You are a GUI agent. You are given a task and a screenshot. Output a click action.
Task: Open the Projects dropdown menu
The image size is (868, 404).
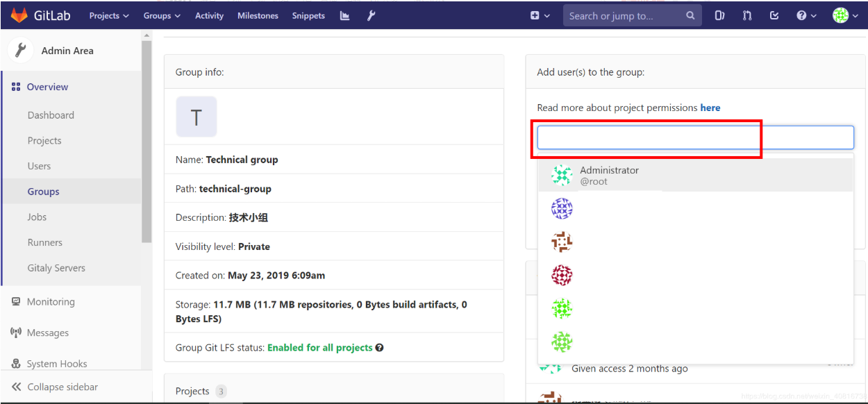click(x=109, y=15)
